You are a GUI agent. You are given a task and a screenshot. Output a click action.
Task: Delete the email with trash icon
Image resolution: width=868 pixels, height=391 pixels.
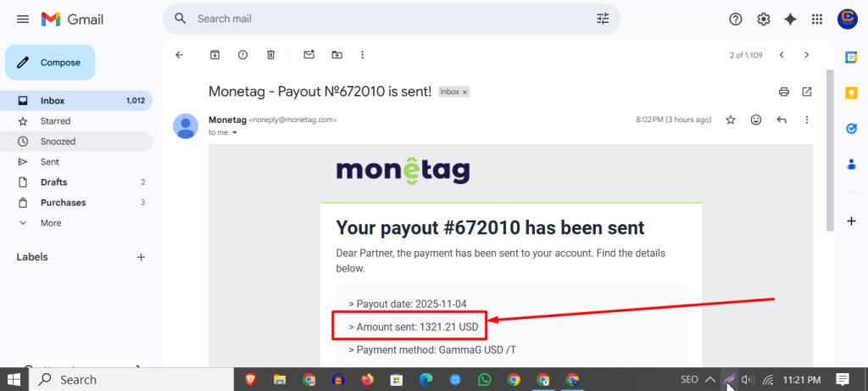[x=270, y=55]
